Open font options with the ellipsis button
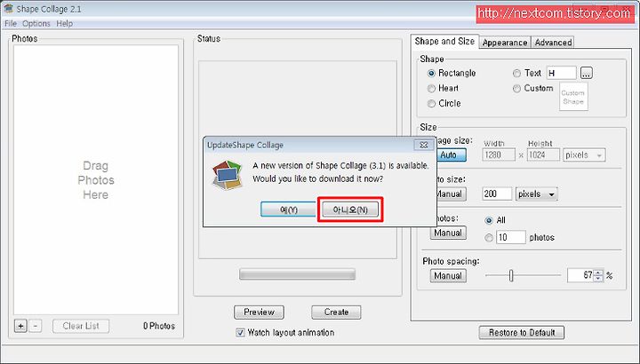 (586, 74)
